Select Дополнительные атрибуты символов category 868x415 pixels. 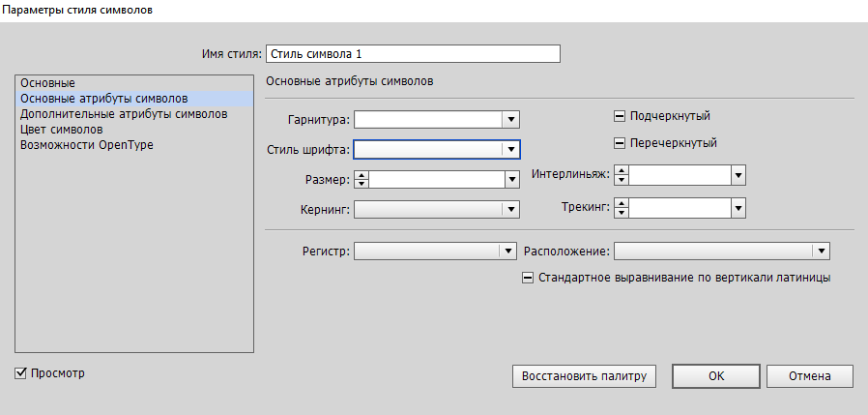tap(124, 113)
